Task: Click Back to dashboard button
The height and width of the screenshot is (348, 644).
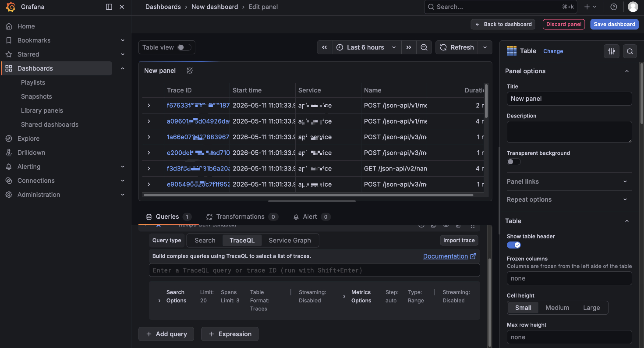Action: pyautogui.click(x=503, y=24)
